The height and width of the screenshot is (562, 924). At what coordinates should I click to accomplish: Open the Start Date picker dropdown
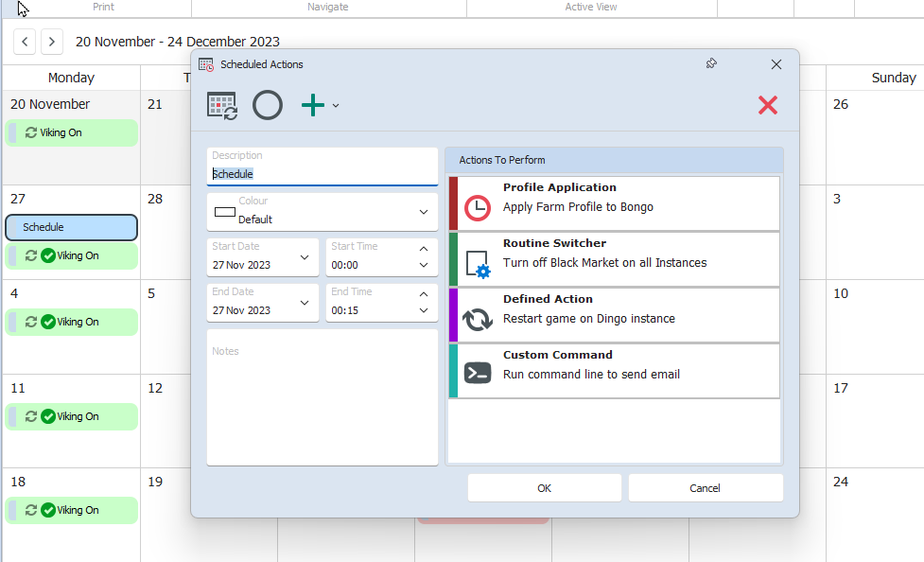point(305,257)
